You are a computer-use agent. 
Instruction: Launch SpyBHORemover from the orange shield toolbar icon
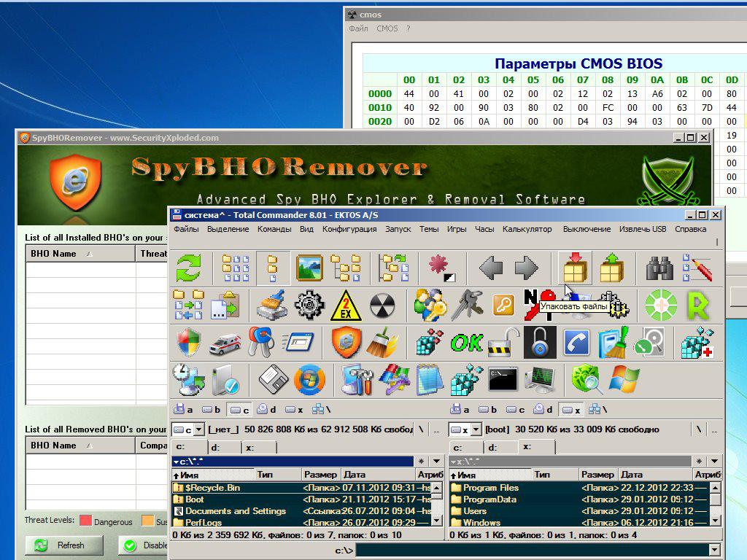[346, 342]
